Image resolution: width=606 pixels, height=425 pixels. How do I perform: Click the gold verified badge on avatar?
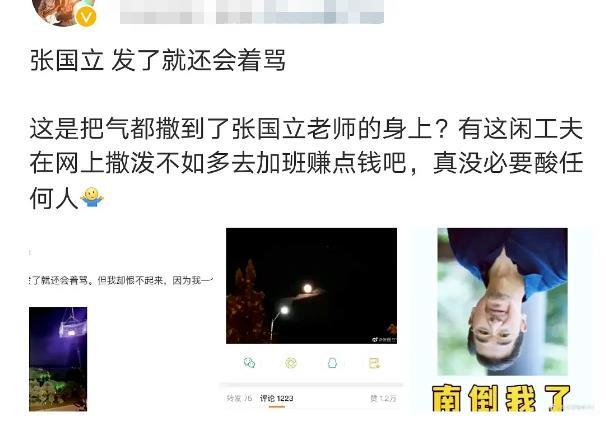click(87, 17)
